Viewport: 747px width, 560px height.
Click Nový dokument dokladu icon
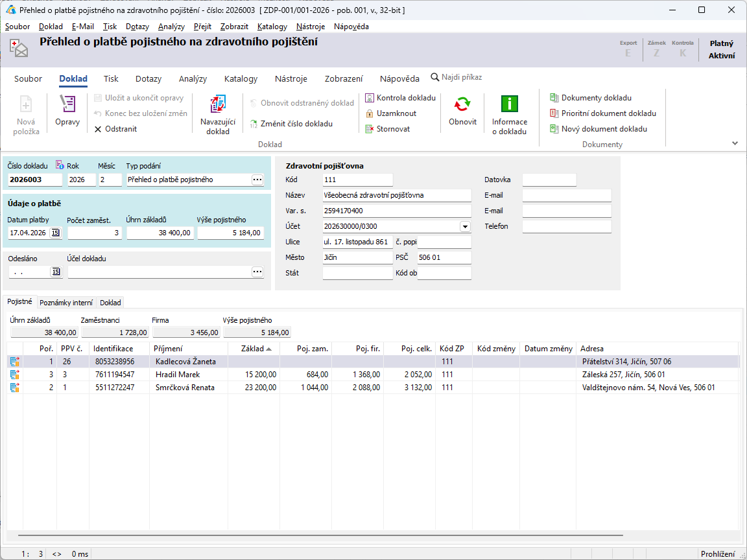(554, 128)
